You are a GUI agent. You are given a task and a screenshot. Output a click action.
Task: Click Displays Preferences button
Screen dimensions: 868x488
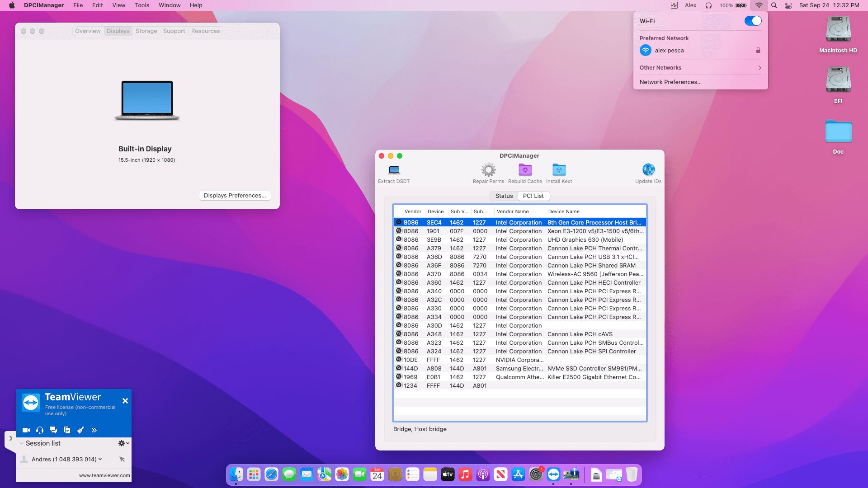pyautogui.click(x=235, y=196)
